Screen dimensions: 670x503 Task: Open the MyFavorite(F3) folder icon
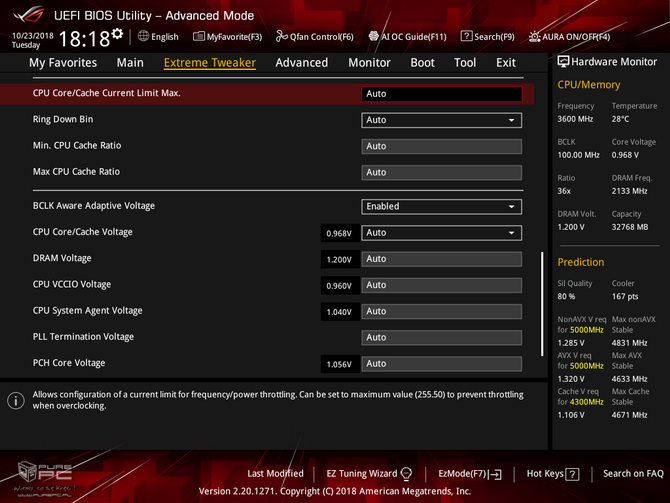pyautogui.click(x=199, y=36)
